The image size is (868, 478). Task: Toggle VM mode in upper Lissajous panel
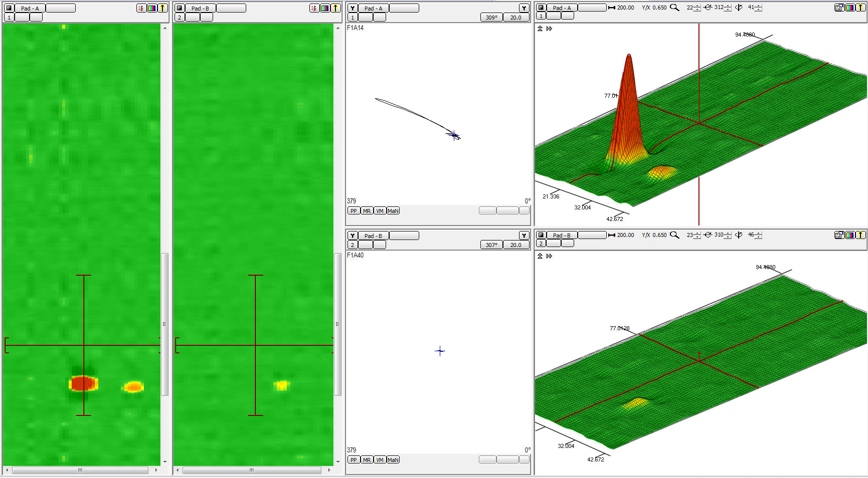pyautogui.click(x=380, y=211)
